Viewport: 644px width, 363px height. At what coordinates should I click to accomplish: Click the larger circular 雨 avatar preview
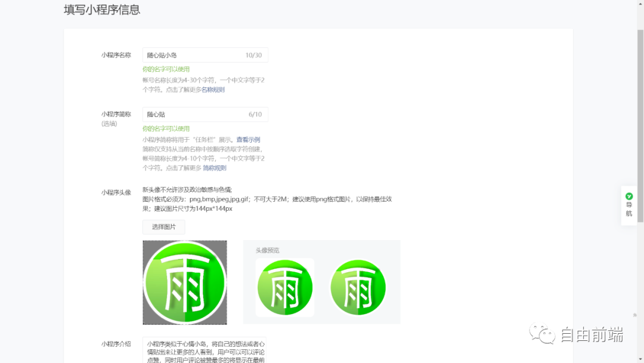click(x=358, y=287)
